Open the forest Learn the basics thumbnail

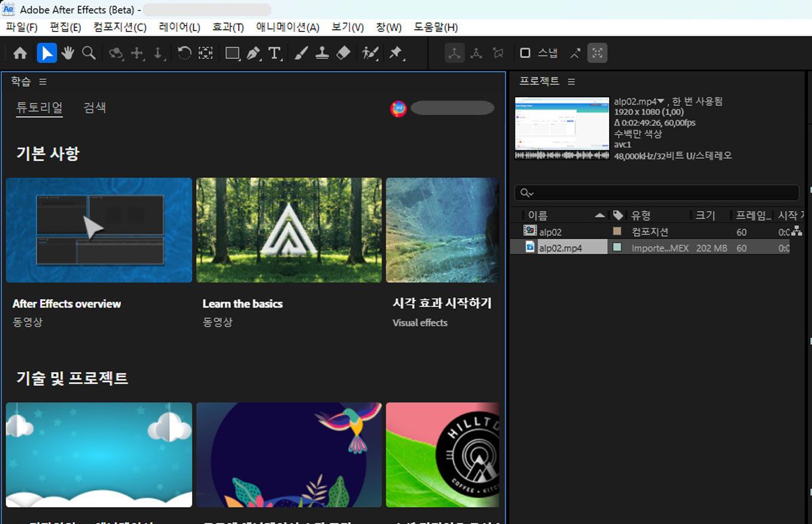point(289,230)
